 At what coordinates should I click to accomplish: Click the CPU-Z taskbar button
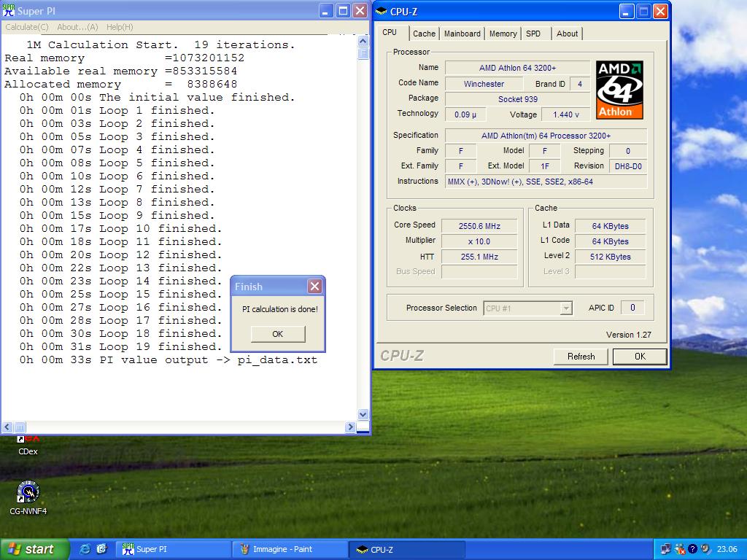(407, 549)
